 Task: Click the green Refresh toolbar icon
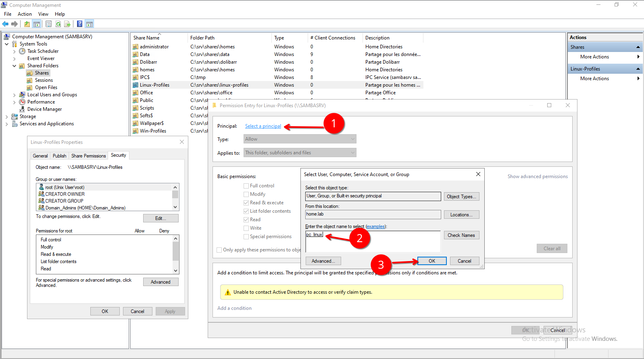pos(58,24)
